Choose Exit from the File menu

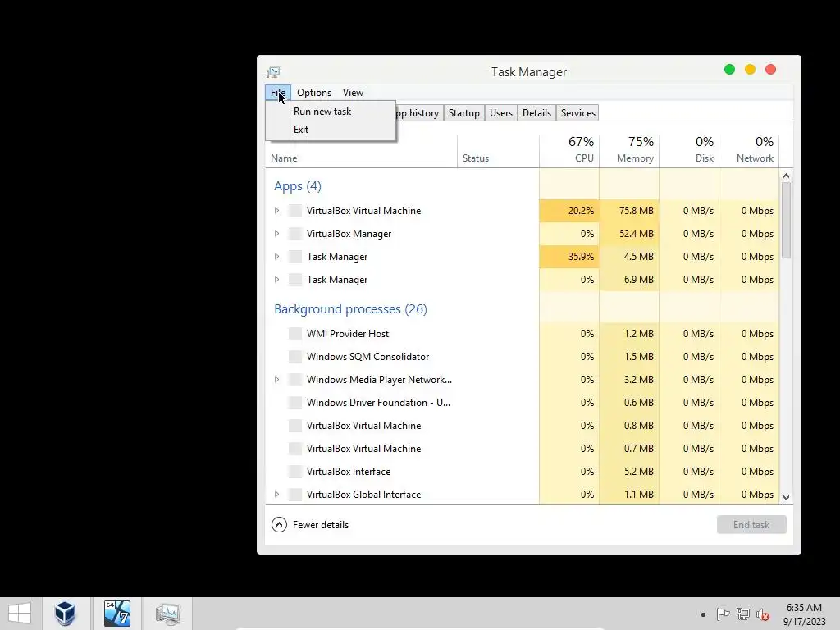[331, 130]
